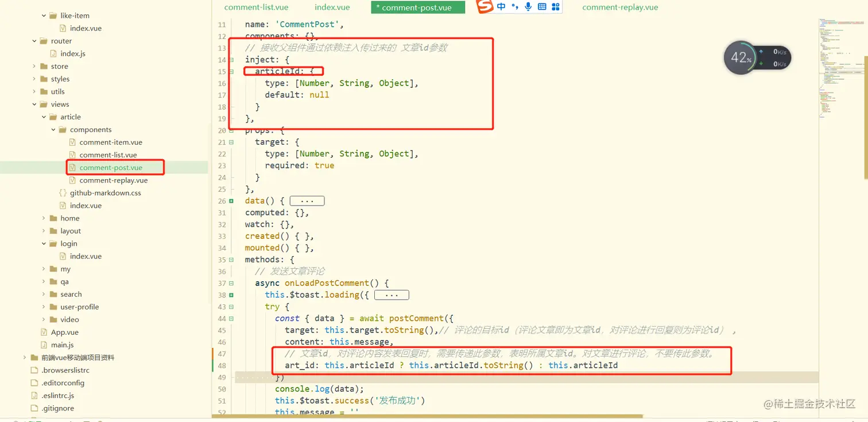The image size is (868, 422).
Task: Click the file icon of index.vue under like-item
Action: tap(63, 28)
